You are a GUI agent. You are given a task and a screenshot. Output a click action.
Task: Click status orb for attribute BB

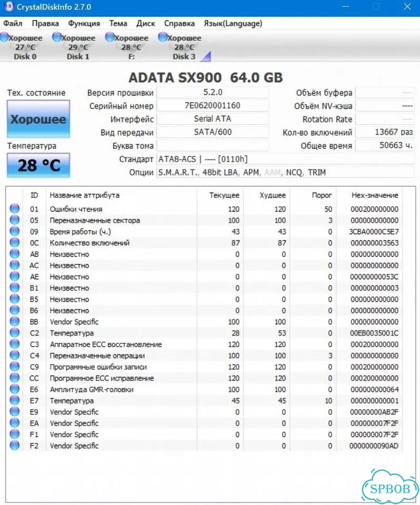(15, 321)
